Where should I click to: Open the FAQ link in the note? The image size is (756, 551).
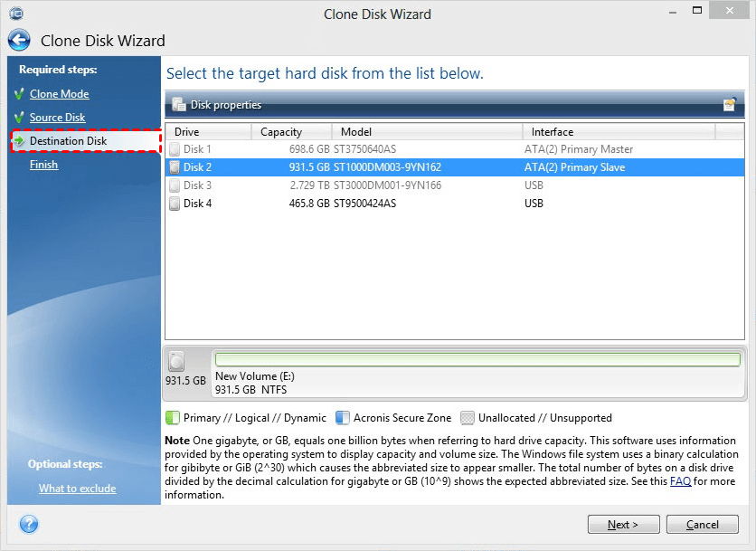click(x=680, y=481)
